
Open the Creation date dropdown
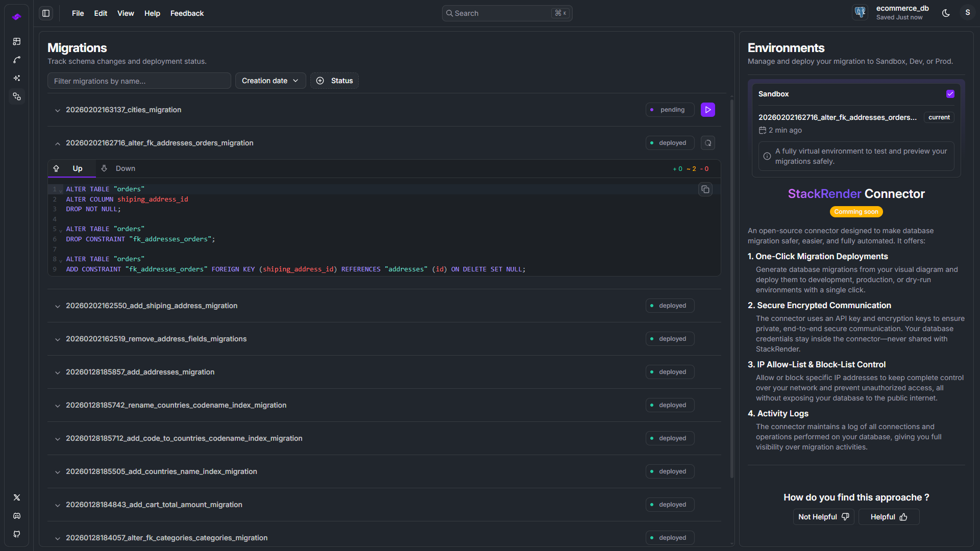270,80
